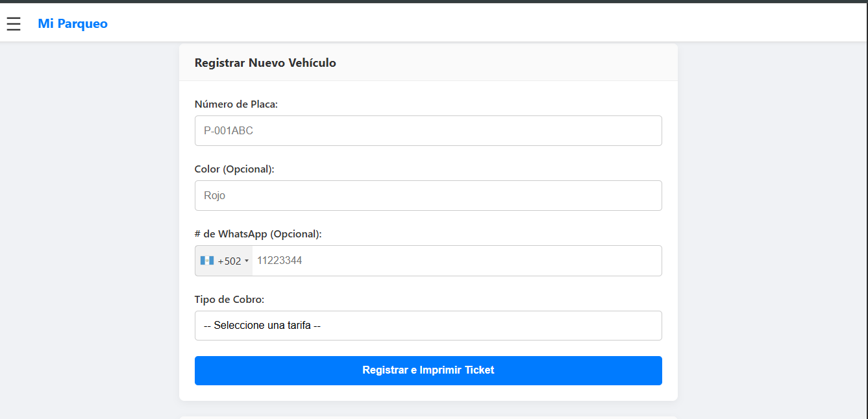Click the 11223344 placeholder phone area
Viewport: 868px width, 419px height.
[454, 260]
